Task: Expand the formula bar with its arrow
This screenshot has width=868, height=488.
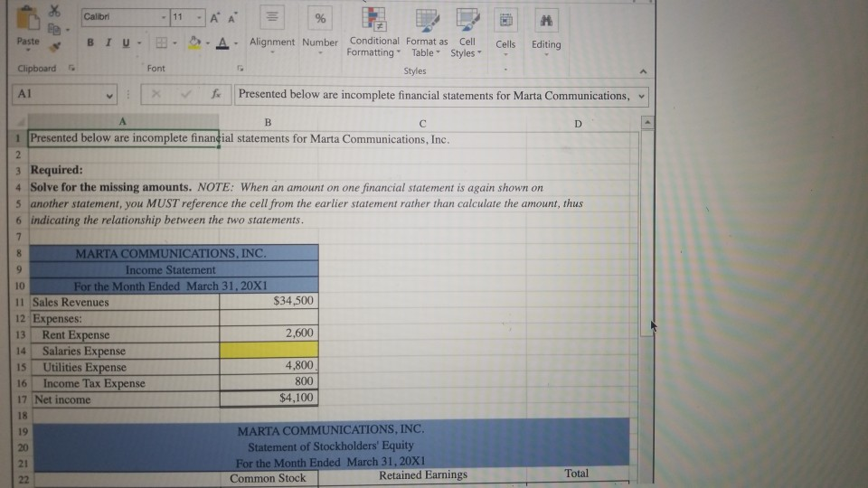Action: point(642,97)
